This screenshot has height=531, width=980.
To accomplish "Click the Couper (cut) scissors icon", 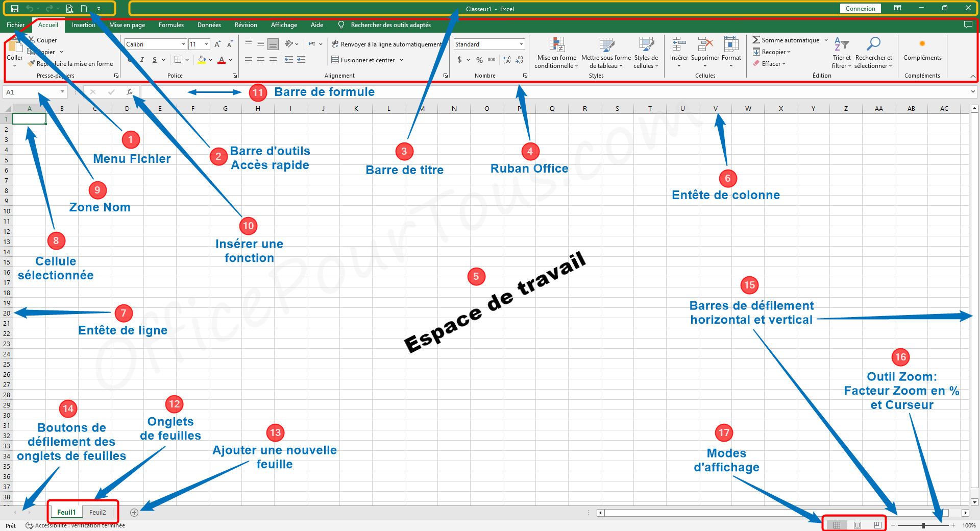I will tap(32, 40).
